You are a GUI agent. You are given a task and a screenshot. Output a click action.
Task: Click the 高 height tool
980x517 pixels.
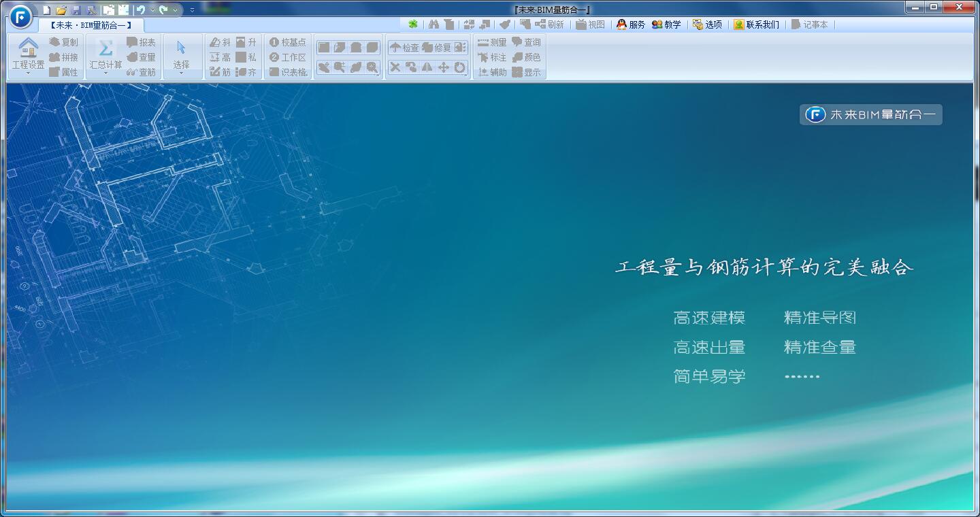(x=220, y=57)
